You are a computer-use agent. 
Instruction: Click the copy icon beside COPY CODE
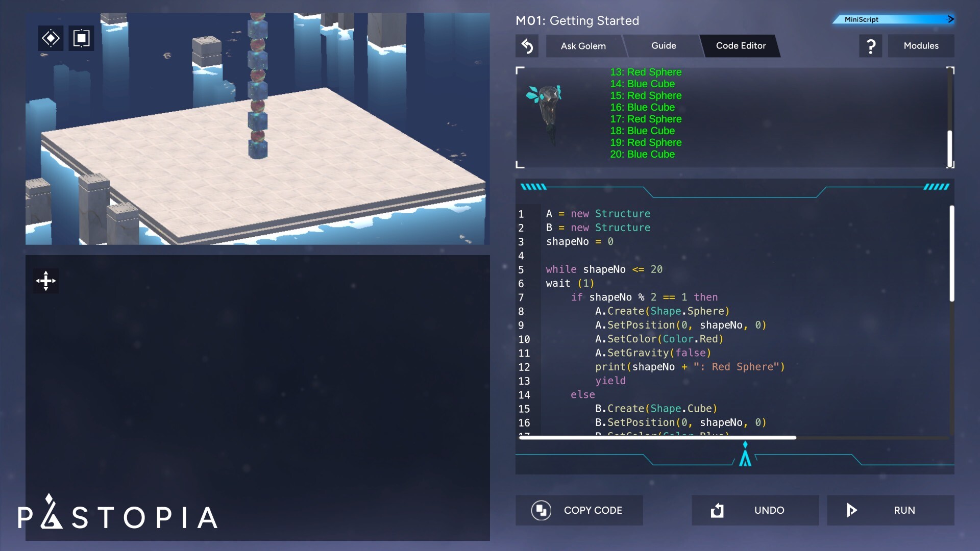(x=541, y=510)
